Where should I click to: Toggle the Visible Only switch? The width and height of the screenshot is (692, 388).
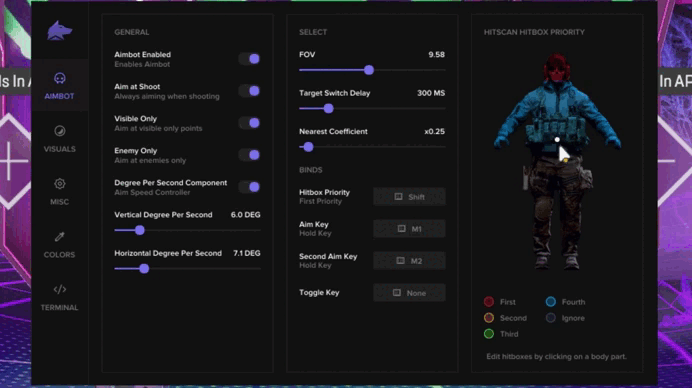point(249,123)
